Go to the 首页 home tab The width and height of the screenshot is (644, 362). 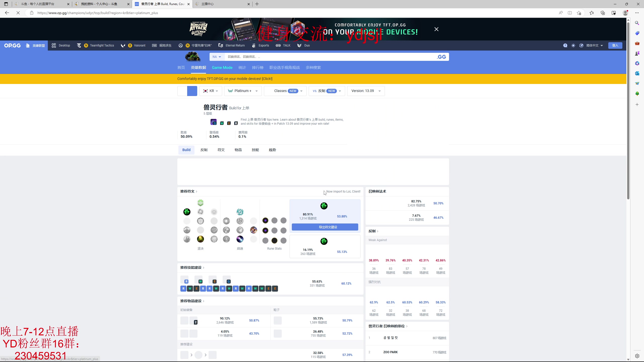(x=181, y=68)
